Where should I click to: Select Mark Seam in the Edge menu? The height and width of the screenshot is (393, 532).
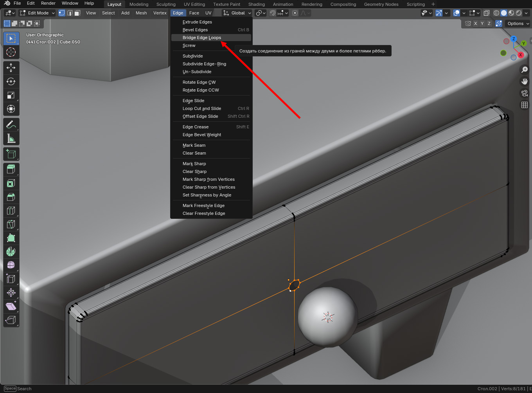point(194,145)
